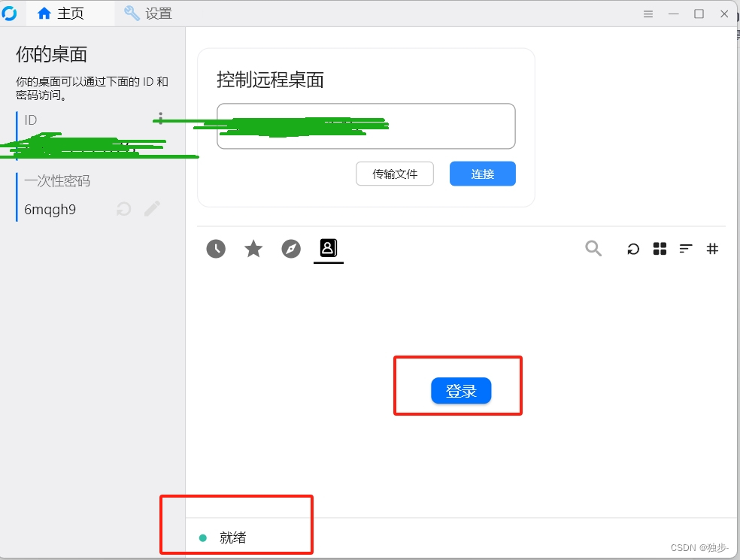Click the 控制远程桌面 heading
The height and width of the screenshot is (560, 740).
pyautogui.click(x=270, y=80)
